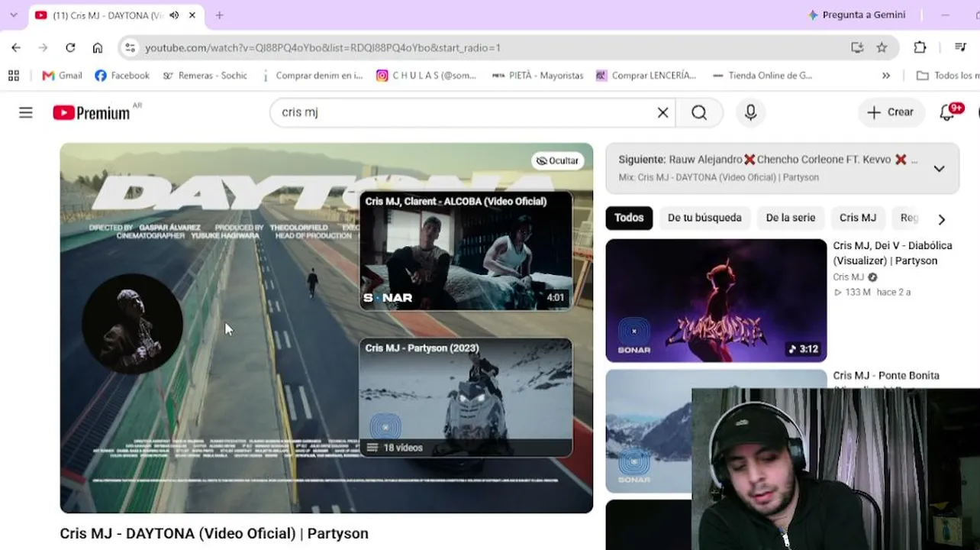
Task: Click the '18 videos' playlist count label
Action: point(403,448)
